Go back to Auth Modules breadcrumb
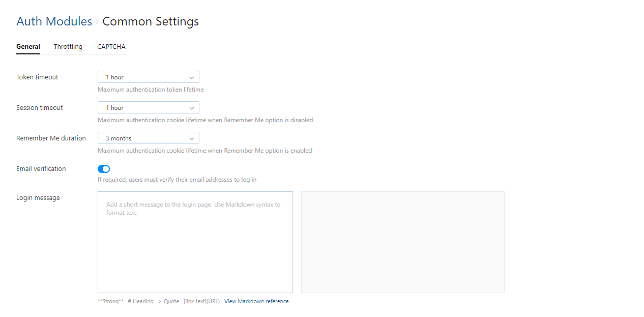 click(54, 21)
